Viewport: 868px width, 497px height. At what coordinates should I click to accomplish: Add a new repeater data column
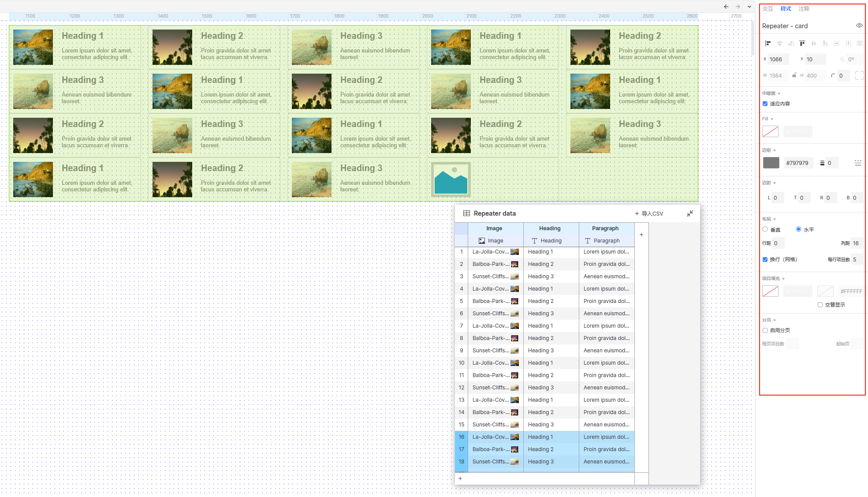click(641, 235)
